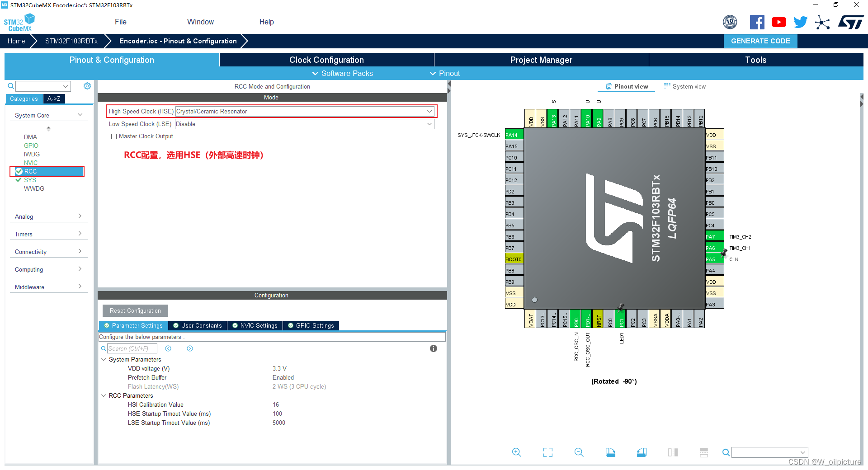Select the PA7 pin on the chip

(715, 236)
